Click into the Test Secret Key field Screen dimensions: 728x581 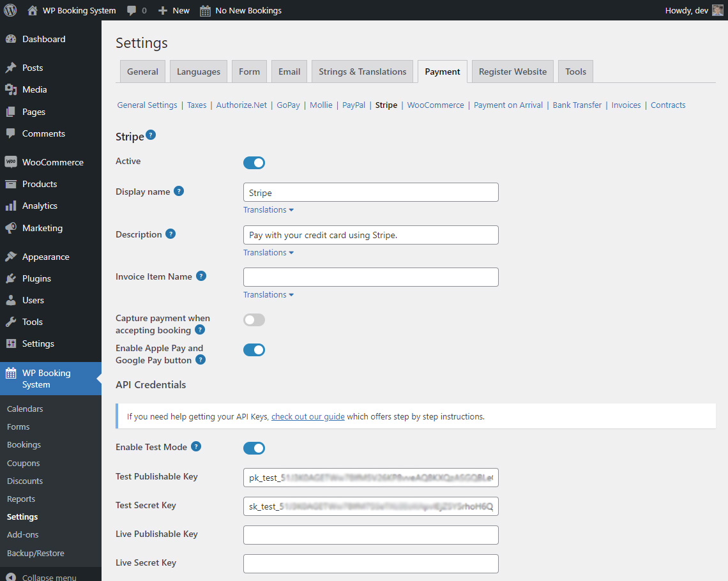371,506
